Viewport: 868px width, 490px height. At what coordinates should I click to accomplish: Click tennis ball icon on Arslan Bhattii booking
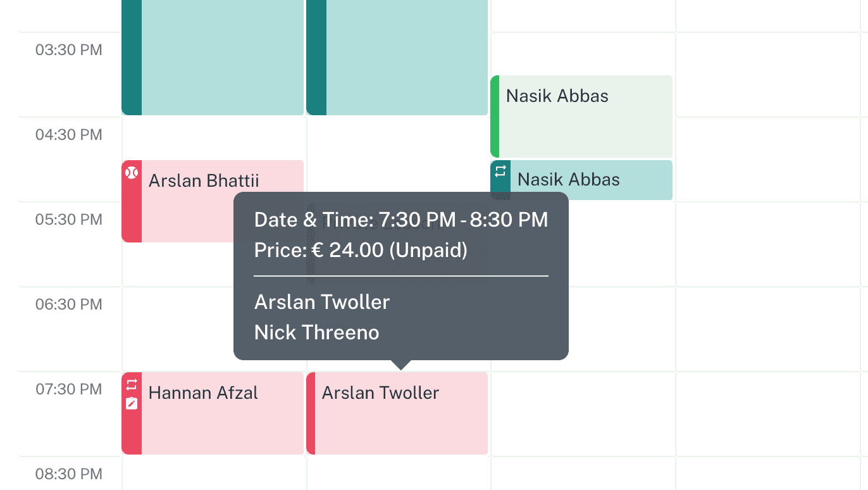(132, 172)
